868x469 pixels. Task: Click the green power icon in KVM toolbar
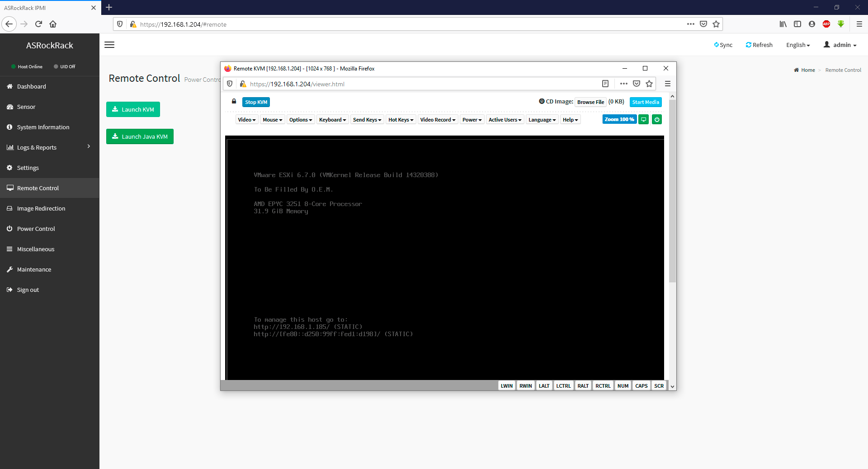point(657,119)
